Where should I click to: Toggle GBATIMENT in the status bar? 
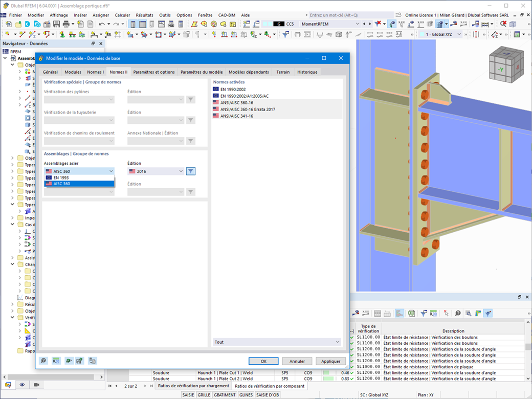click(225, 395)
